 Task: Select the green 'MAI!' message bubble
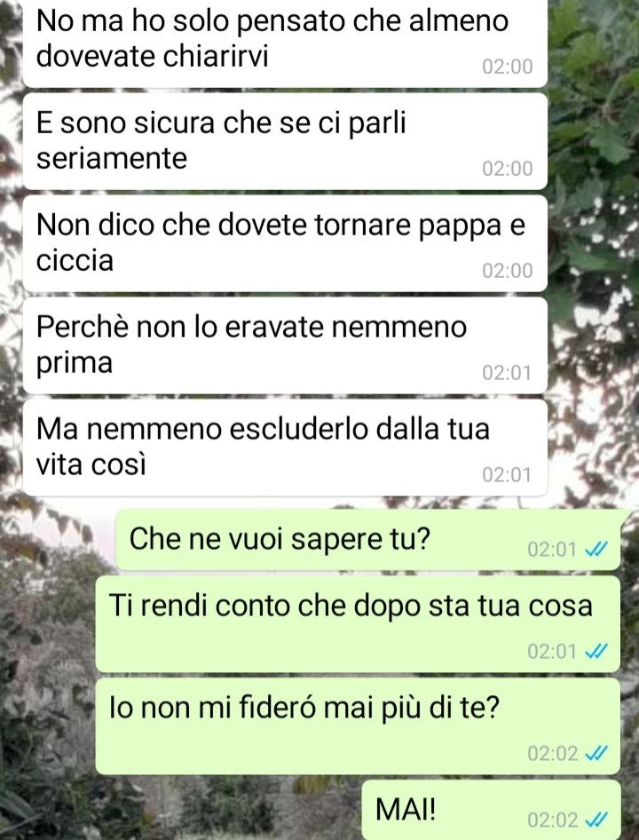click(491, 810)
